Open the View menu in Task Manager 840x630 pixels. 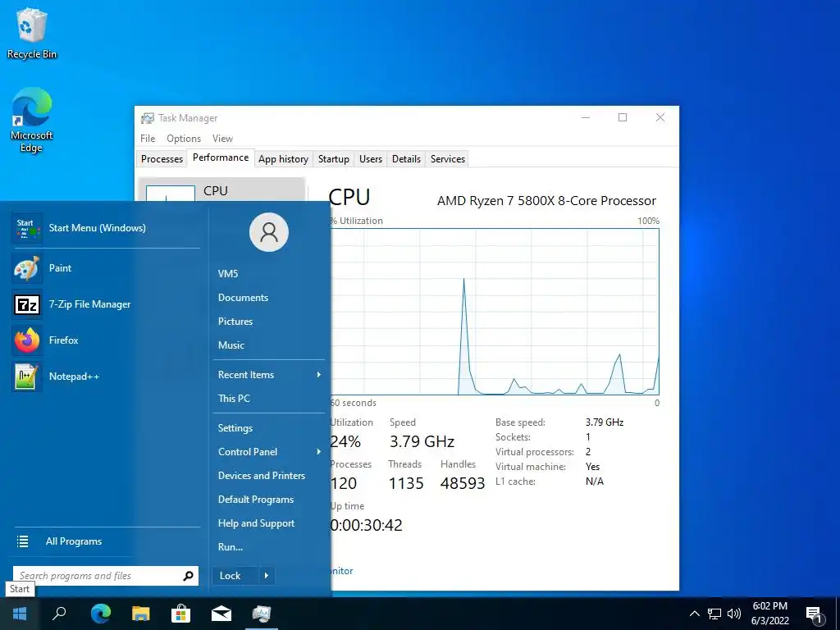(222, 138)
